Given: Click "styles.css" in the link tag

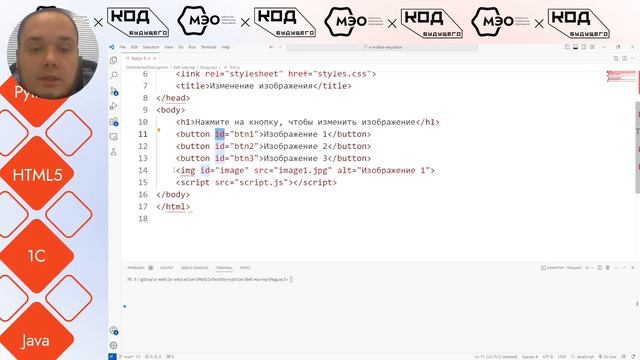Looking at the screenshot, I should (x=342, y=74).
